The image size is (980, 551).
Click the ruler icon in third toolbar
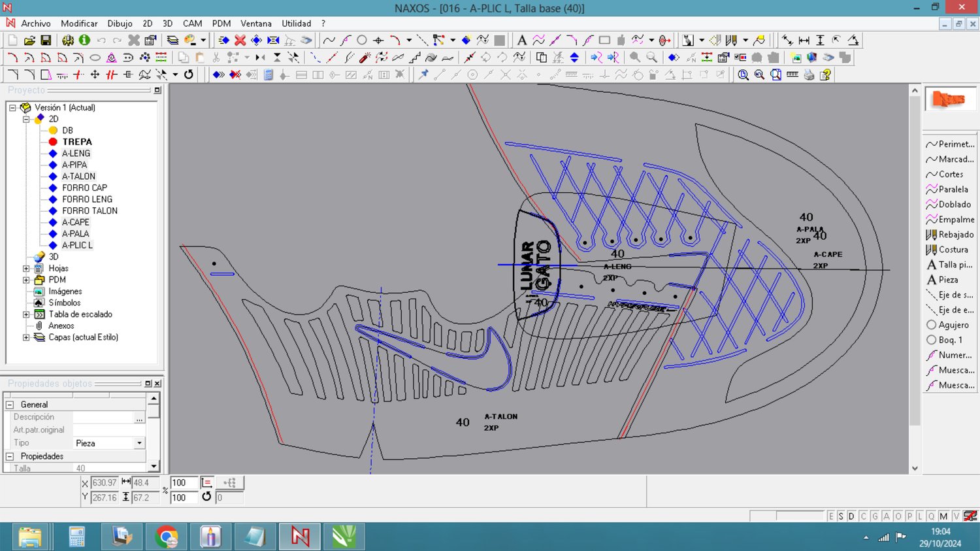792,75
